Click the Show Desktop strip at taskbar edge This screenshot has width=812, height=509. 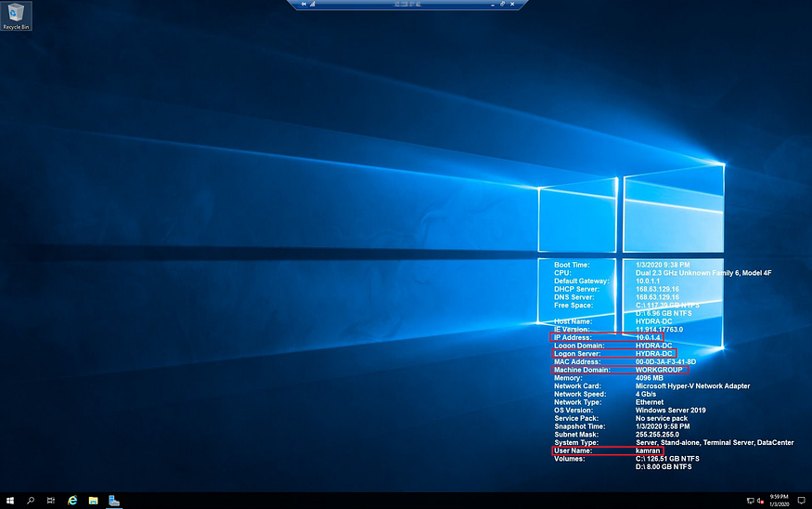pyautogui.click(x=810, y=501)
